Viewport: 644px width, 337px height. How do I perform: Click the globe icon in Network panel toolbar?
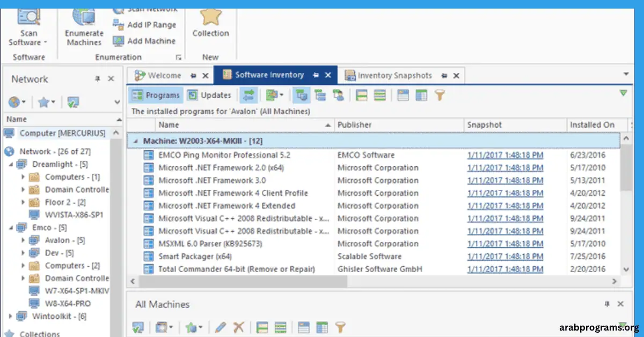[14, 102]
